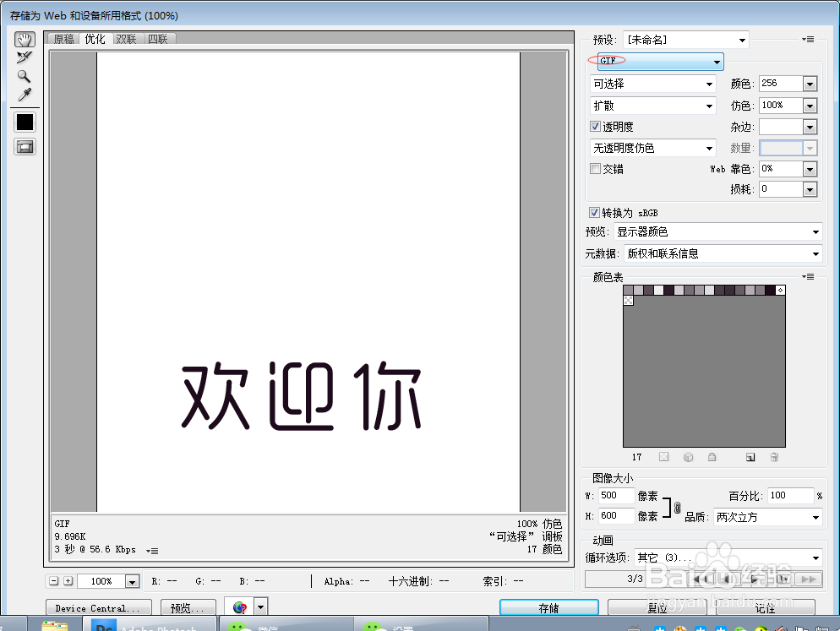The width and height of the screenshot is (840, 631).
Task: Switch to the 四联 tab
Action: (157, 37)
